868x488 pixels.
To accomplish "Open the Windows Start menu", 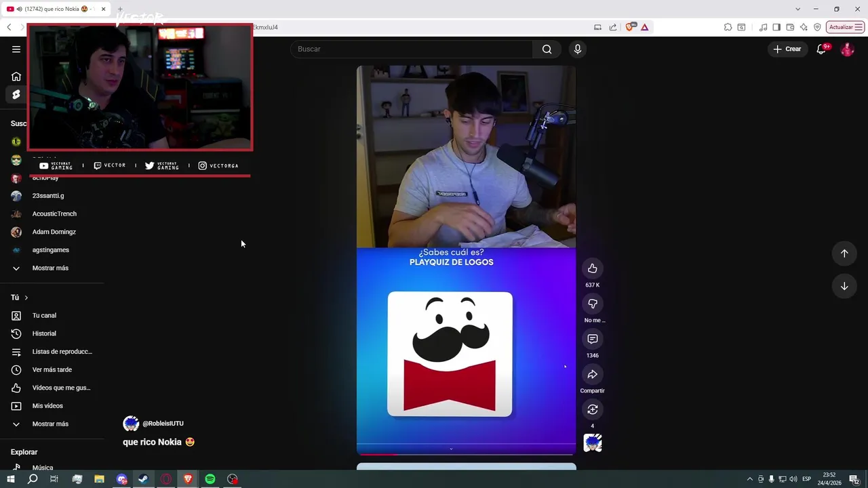I will coord(10,479).
